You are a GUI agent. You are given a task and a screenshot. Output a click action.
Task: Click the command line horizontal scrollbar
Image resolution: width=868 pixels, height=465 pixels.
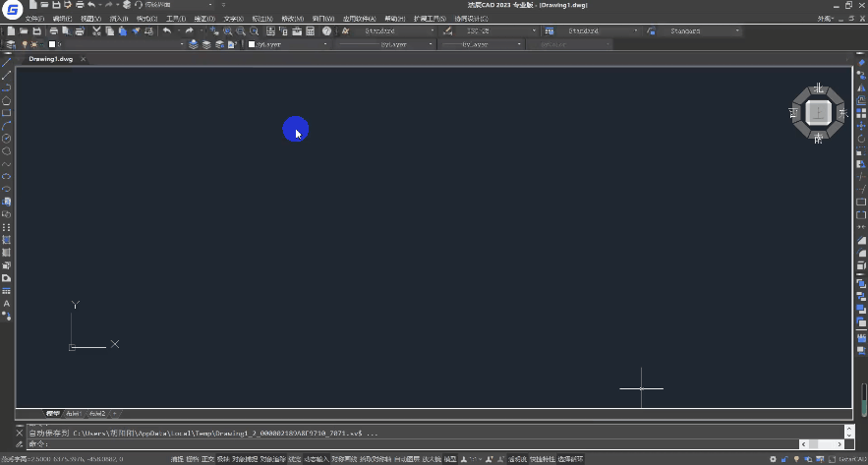pyautogui.click(x=822, y=444)
